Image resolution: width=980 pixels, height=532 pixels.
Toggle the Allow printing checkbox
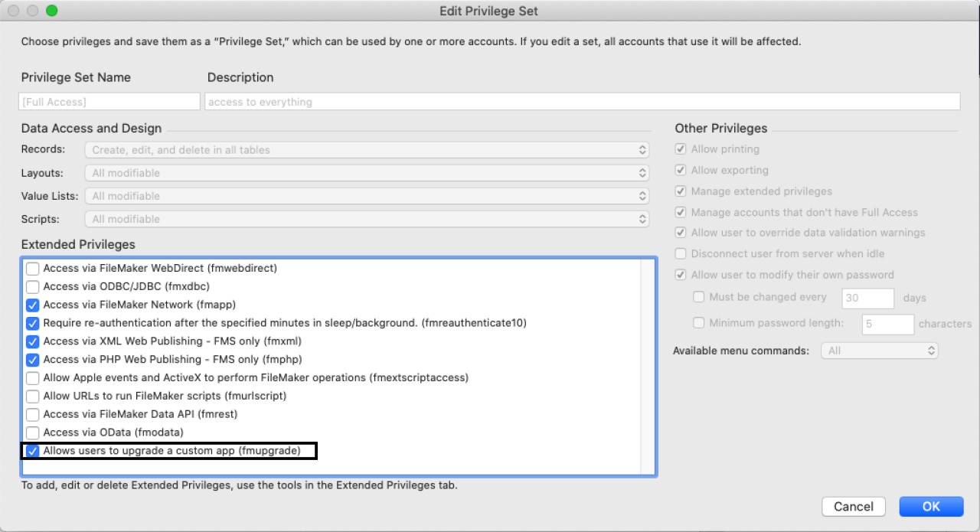(x=681, y=149)
